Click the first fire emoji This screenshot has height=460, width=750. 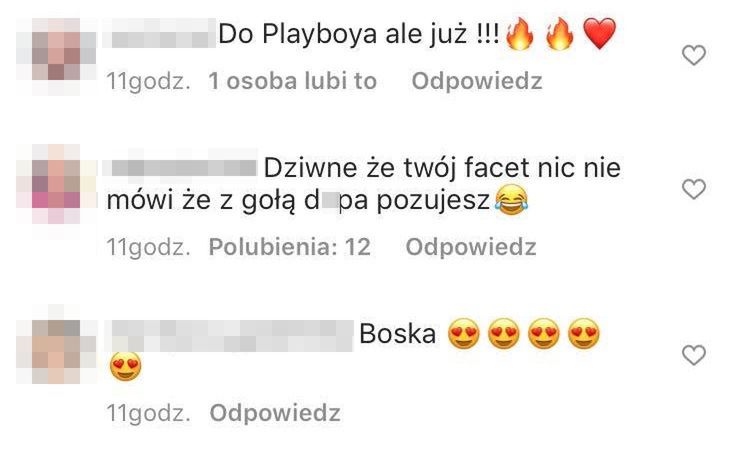(x=519, y=33)
